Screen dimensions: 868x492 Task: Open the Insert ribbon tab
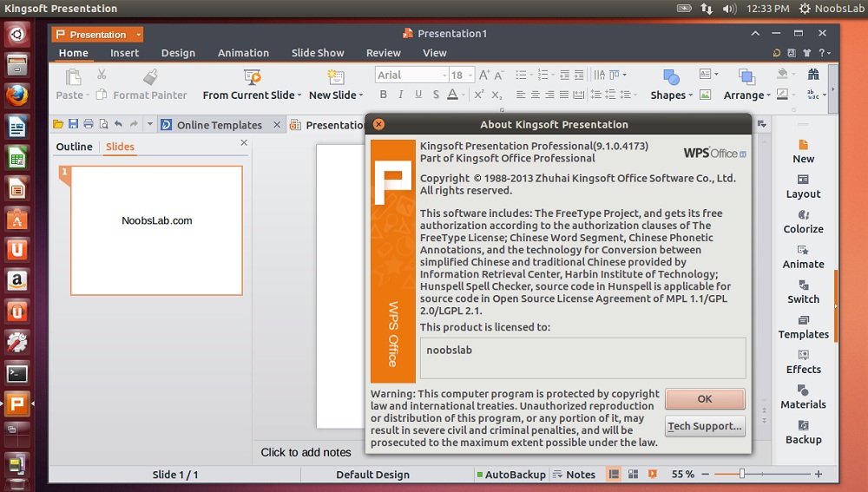point(124,53)
